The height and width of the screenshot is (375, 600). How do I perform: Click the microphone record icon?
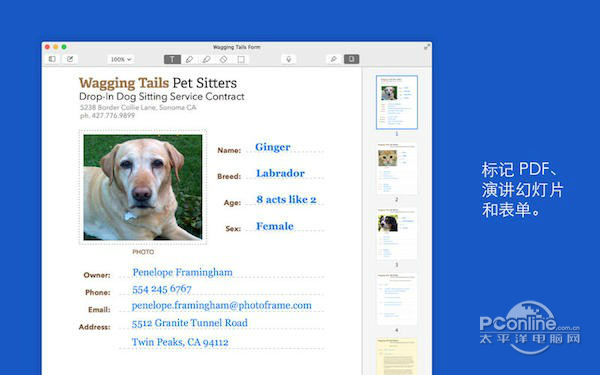289,59
